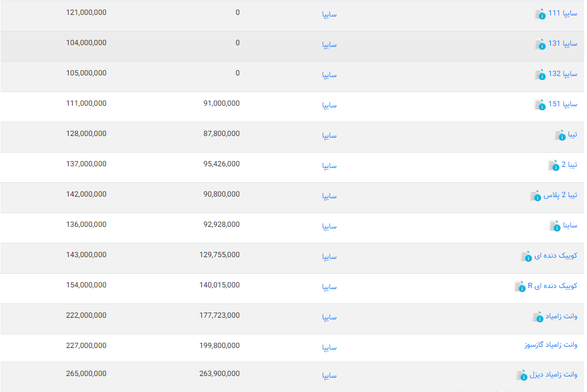Go to the ساینا model link
Viewport: 587px width, 392px height.
pos(570,225)
